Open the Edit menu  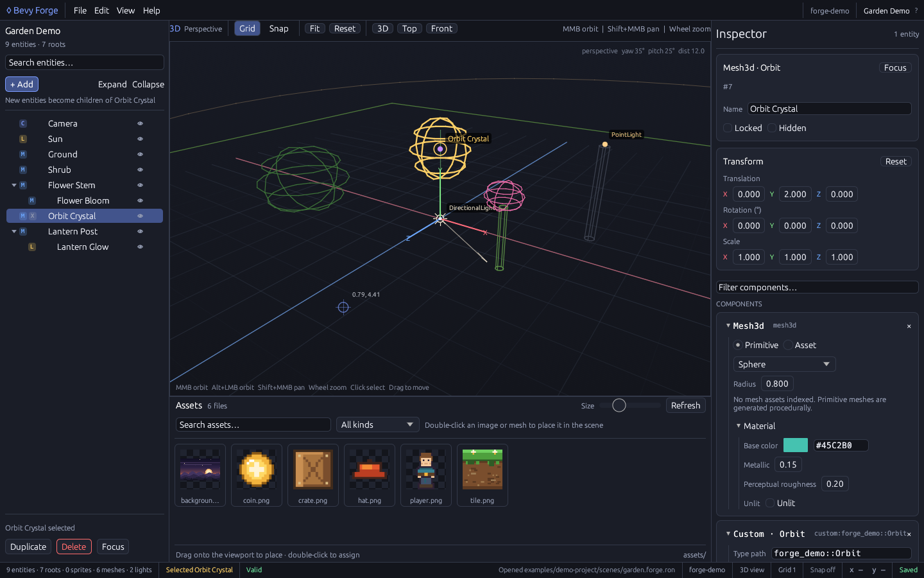click(101, 10)
